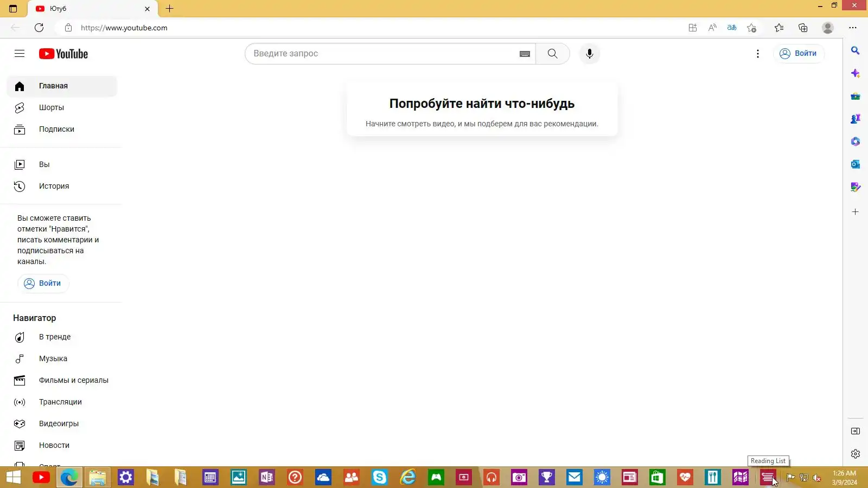Screen dimensions: 868x488
Task: Open Collections
Action: tap(803, 28)
